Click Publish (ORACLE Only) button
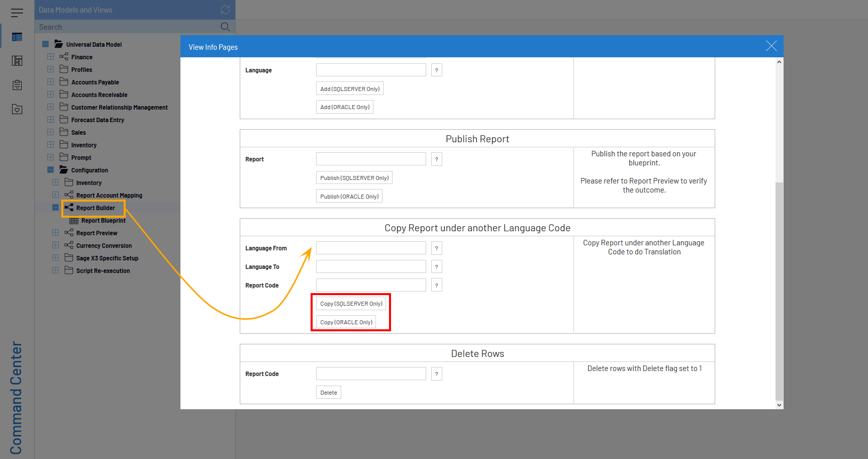Screen dimensions: 868x459 [x=349, y=197]
